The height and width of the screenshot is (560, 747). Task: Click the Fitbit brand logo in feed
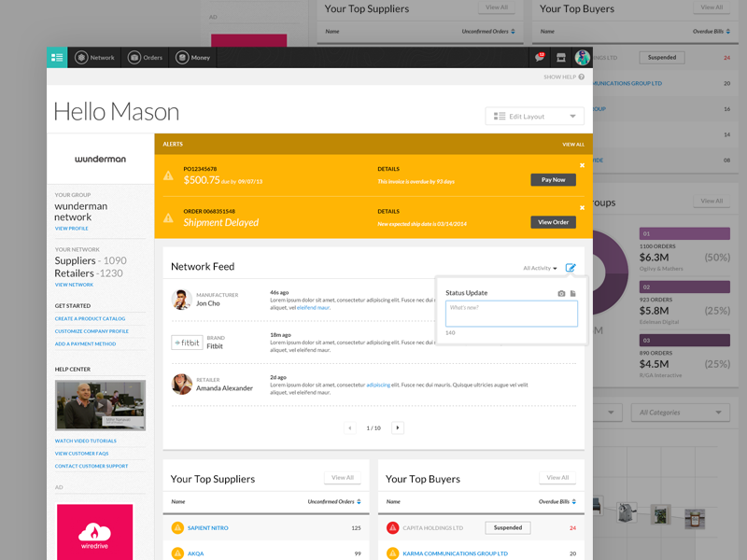click(187, 343)
